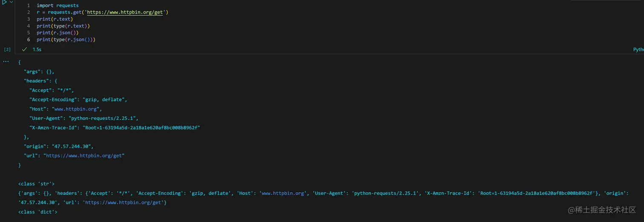644x222 pixels.
Task: Click "origin": "47.57.244.30" in formatted JSON
Action: pos(58,146)
